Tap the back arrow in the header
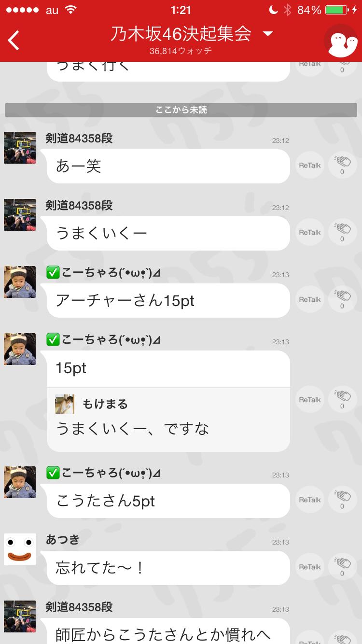The height and width of the screenshot is (644, 362). [x=14, y=41]
